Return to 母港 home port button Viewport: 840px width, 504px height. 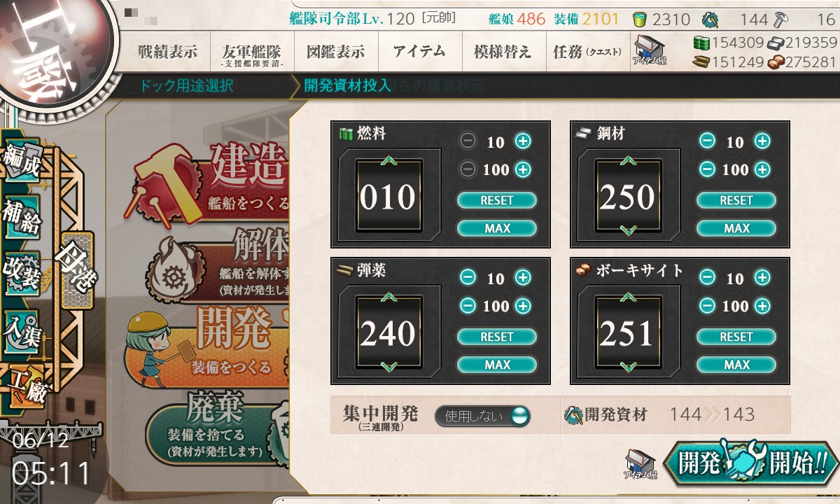click(x=77, y=270)
